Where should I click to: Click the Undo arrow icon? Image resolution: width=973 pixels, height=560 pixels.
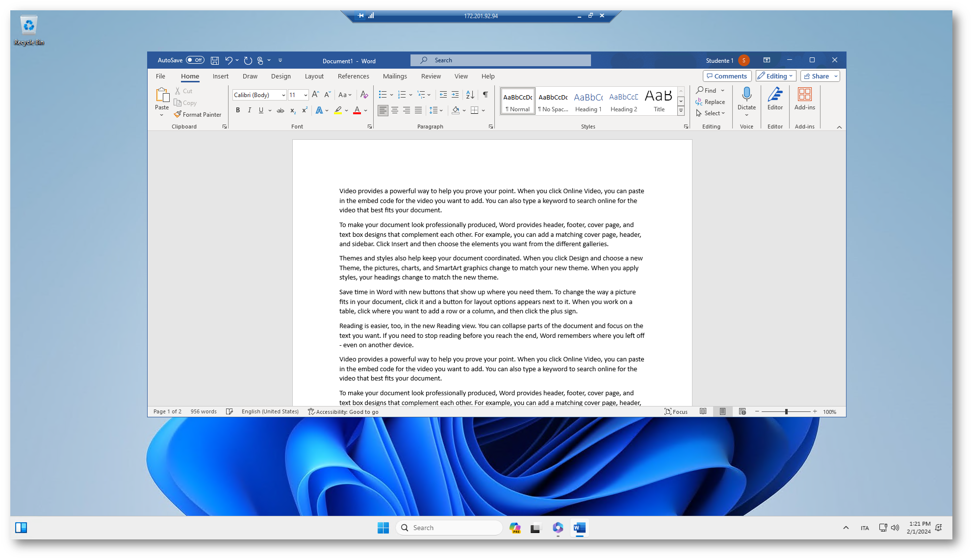click(229, 60)
